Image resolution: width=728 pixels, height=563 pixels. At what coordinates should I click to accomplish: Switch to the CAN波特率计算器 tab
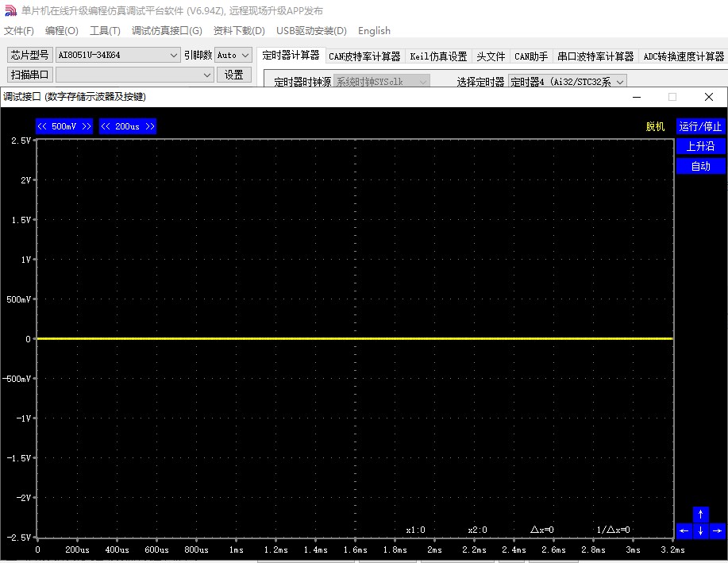pyautogui.click(x=364, y=56)
